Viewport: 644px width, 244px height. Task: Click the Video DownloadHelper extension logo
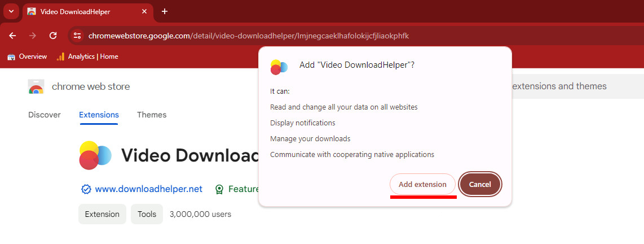pyautogui.click(x=95, y=155)
